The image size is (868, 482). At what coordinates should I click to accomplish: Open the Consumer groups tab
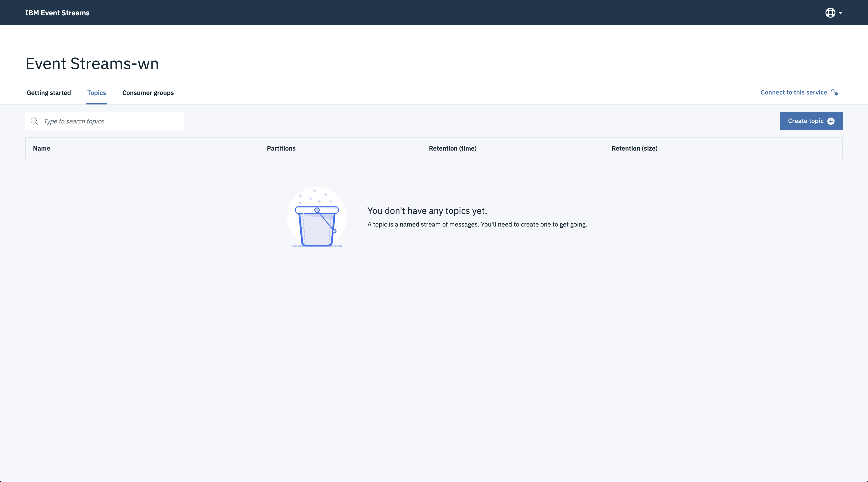[x=148, y=93]
